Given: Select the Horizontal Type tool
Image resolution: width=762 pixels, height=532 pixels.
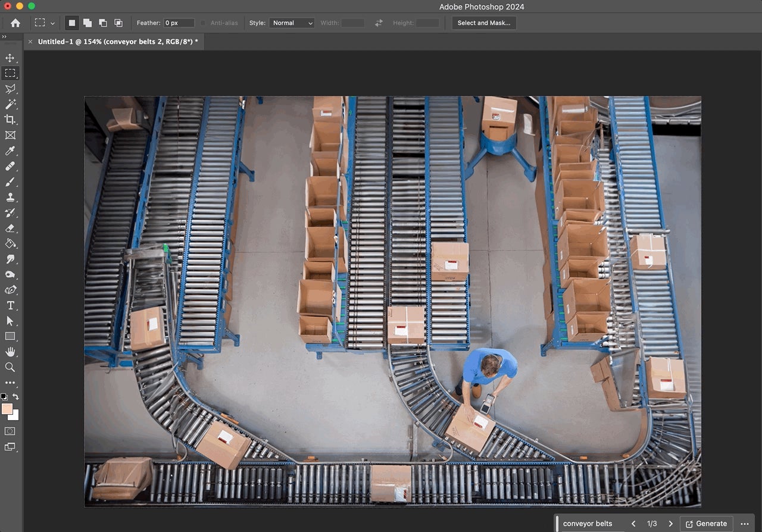Looking at the screenshot, I should 10,305.
